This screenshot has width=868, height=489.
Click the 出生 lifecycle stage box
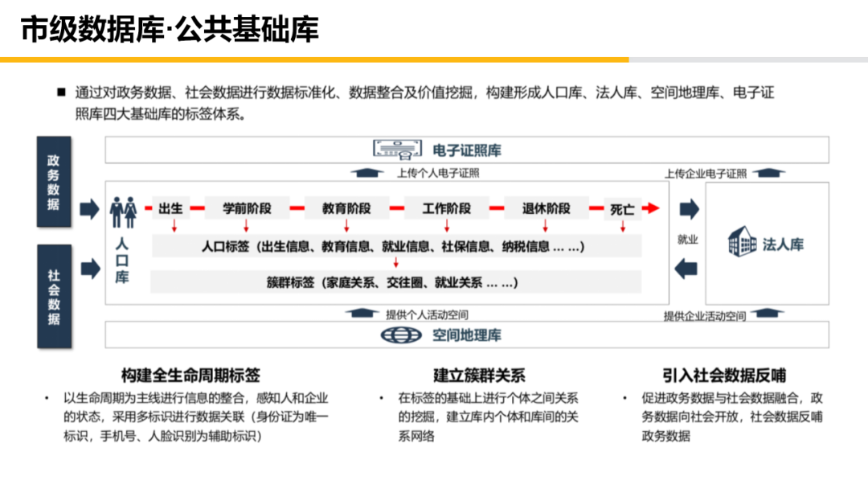point(170,208)
